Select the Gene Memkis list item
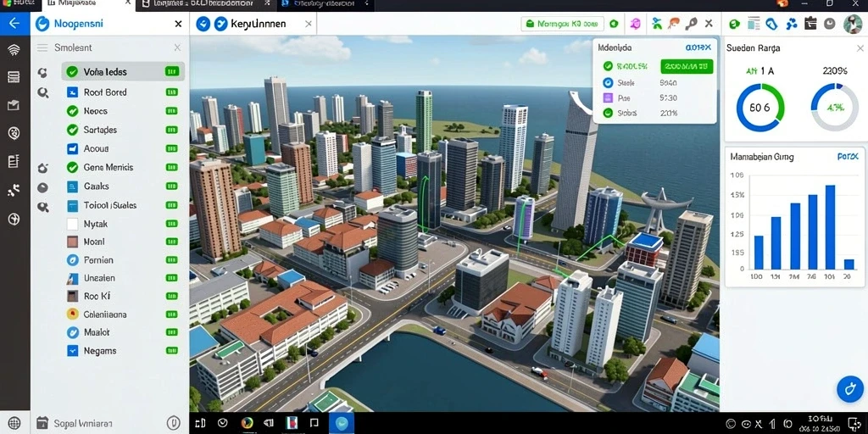This screenshot has height=434, width=868. point(122,167)
